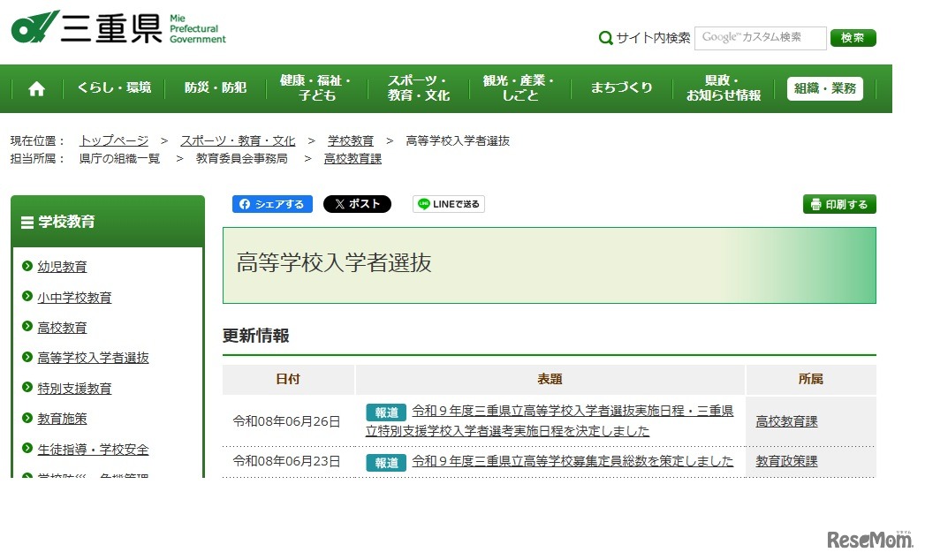Open the 生徒指導・学校安全 sidebar link

coord(94,449)
